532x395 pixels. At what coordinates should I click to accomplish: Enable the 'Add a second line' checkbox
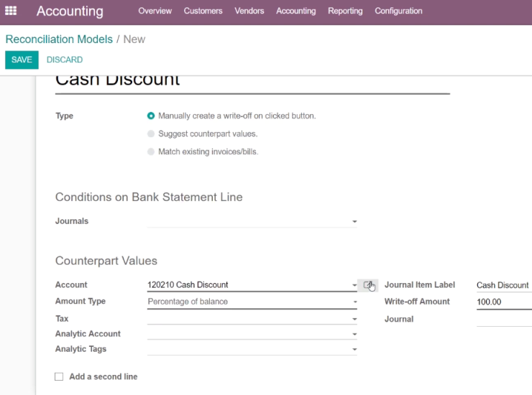(59, 377)
